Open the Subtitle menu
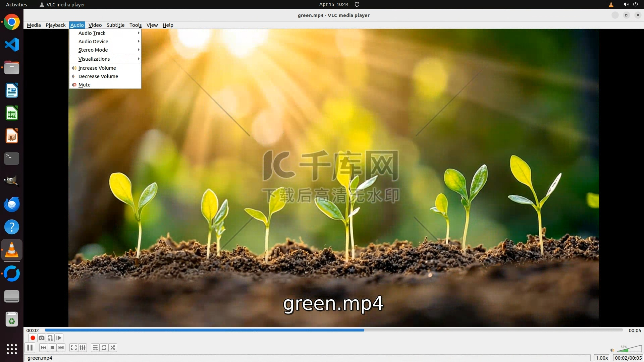 pos(115,25)
